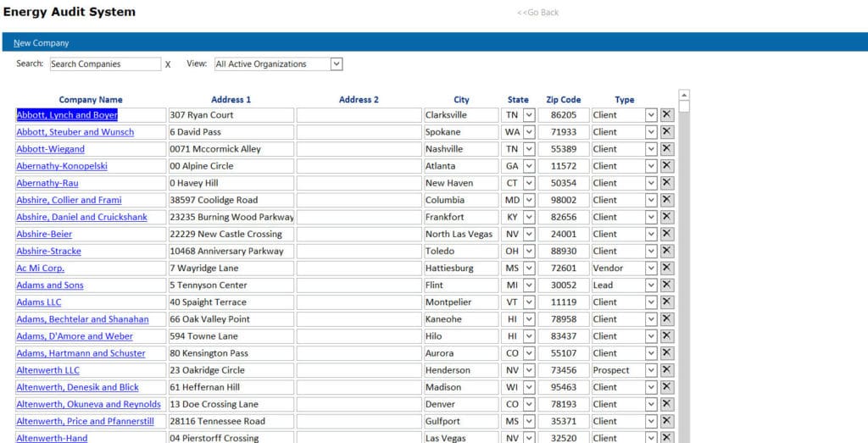Image resolution: width=868 pixels, height=443 pixels.
Task: Delete the Abshire, Daniel and Cruickshank row
Action: pyautogui.click(x=667, y=217)
